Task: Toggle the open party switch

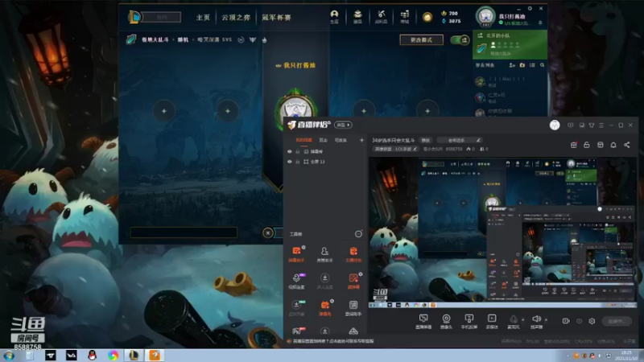Action: [x=460, y=39]
